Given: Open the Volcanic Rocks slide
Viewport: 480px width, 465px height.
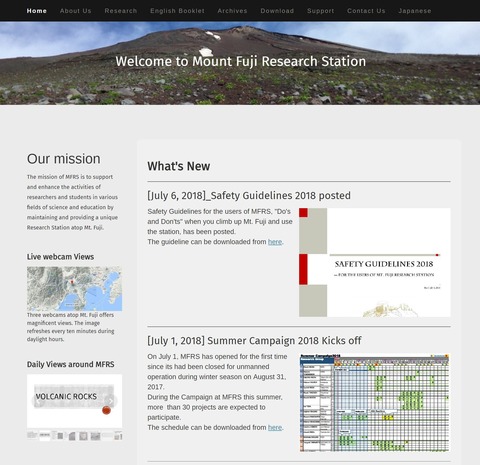Looking at the screenshot, I should pos(74,401).
